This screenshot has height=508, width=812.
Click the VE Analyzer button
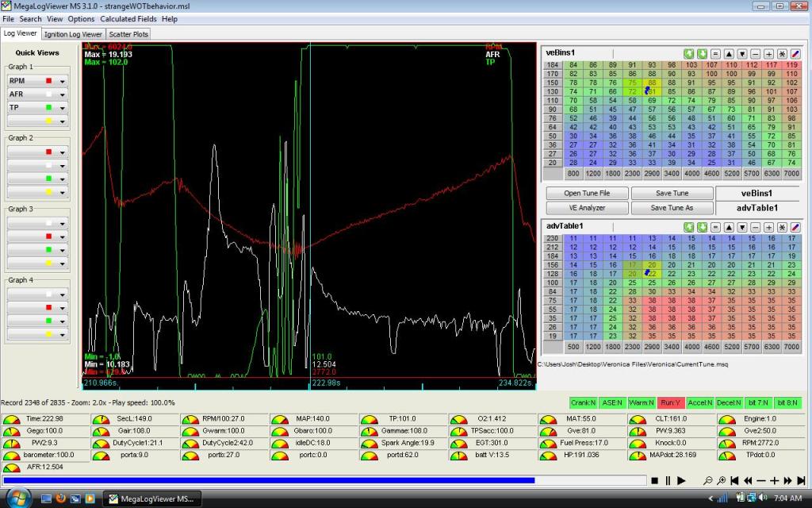tap(585, 208)
